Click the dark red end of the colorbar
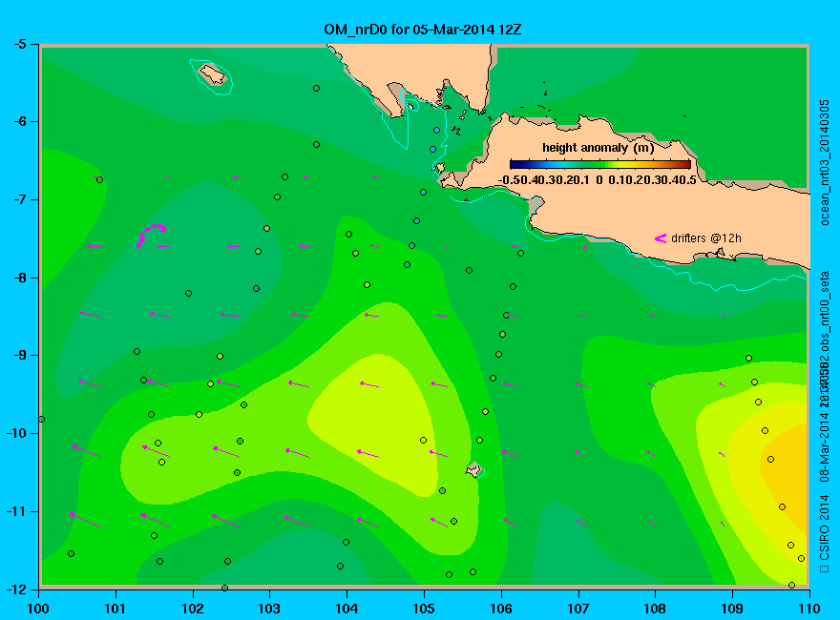840x620 pixels. [x=685, y=164]
